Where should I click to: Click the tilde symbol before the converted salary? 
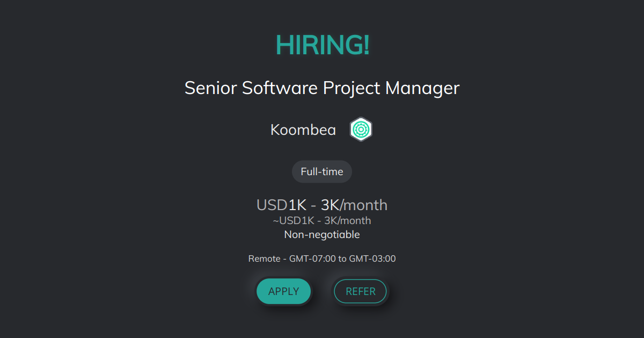(275, 220)
